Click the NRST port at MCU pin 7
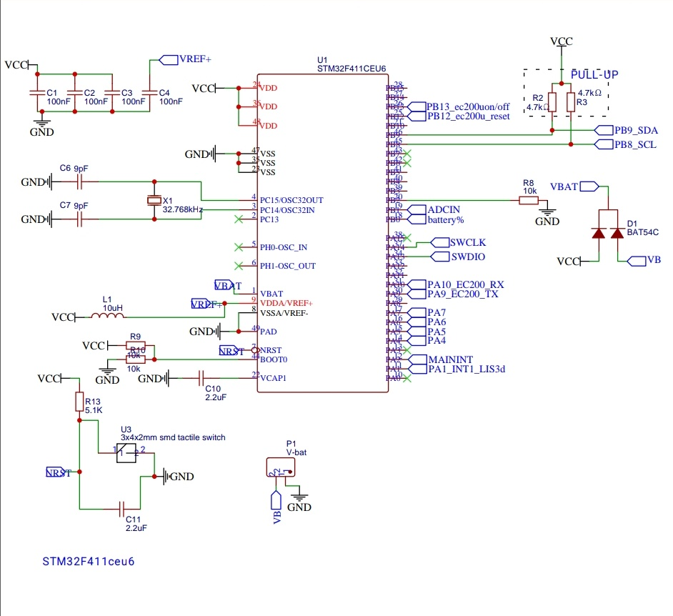 [x=231, y=351]
